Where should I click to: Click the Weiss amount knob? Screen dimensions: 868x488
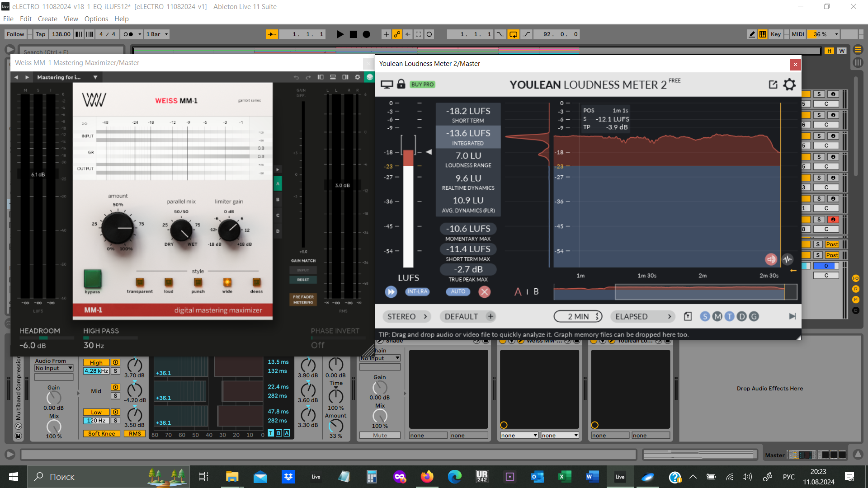click(118, 228)
